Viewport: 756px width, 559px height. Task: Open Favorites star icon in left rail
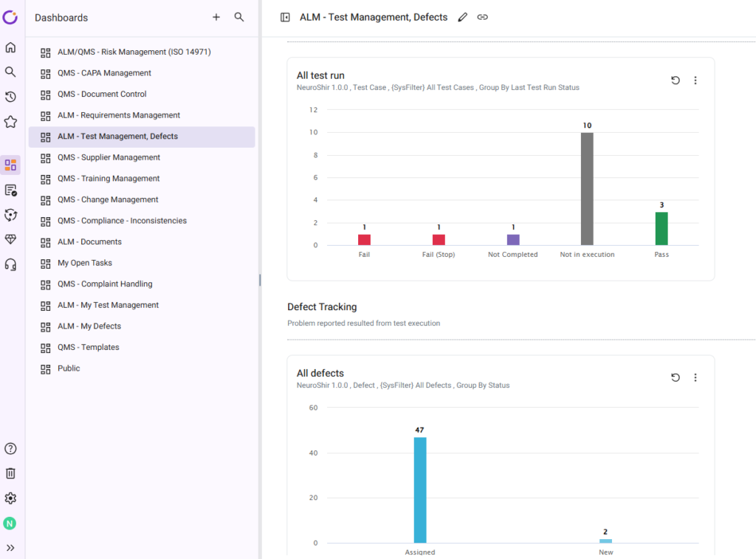(10, 122)
